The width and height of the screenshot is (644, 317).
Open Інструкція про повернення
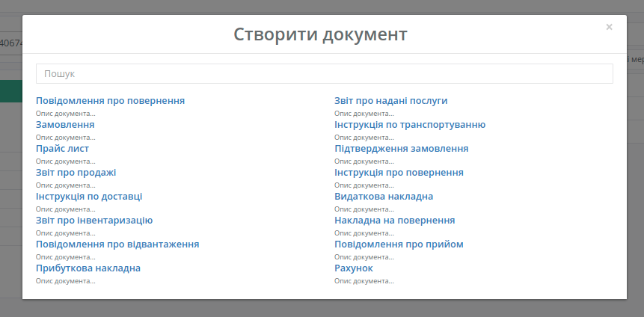(x=399, y=173)
